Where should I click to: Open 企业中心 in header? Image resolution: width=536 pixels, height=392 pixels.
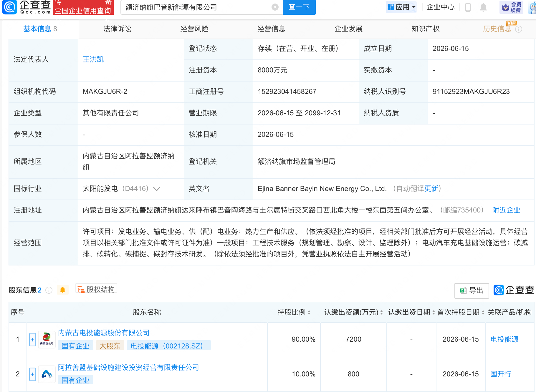[x=440, y=7]
